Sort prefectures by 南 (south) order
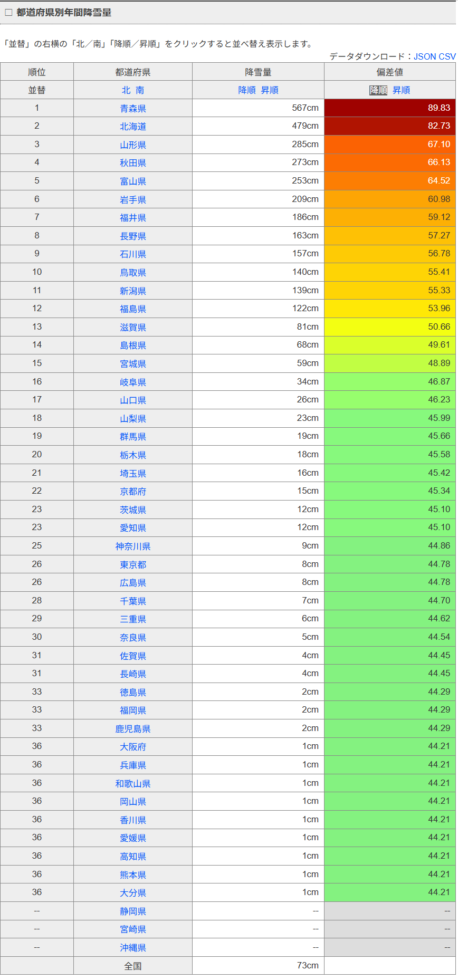Viewport: 458px width, 980px height. (140, 90)
